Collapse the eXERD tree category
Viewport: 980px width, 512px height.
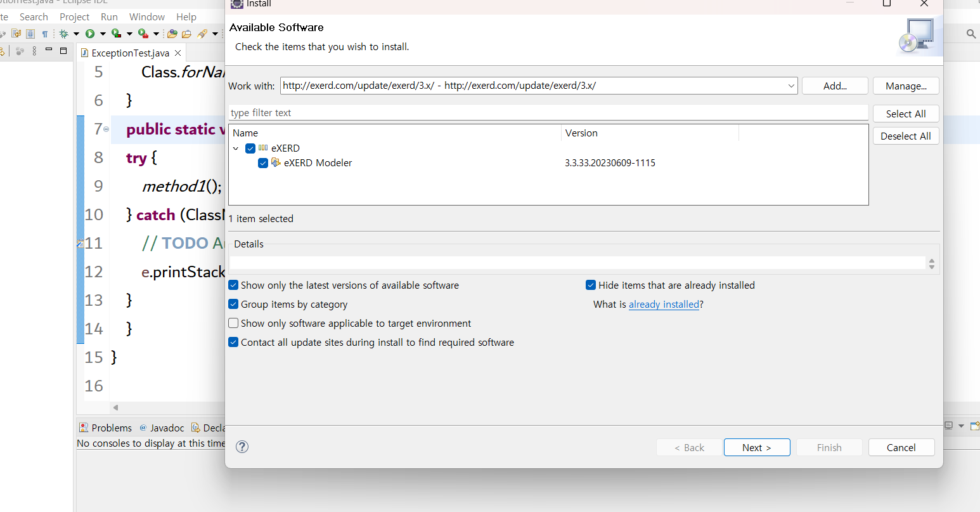click(236, 148)
